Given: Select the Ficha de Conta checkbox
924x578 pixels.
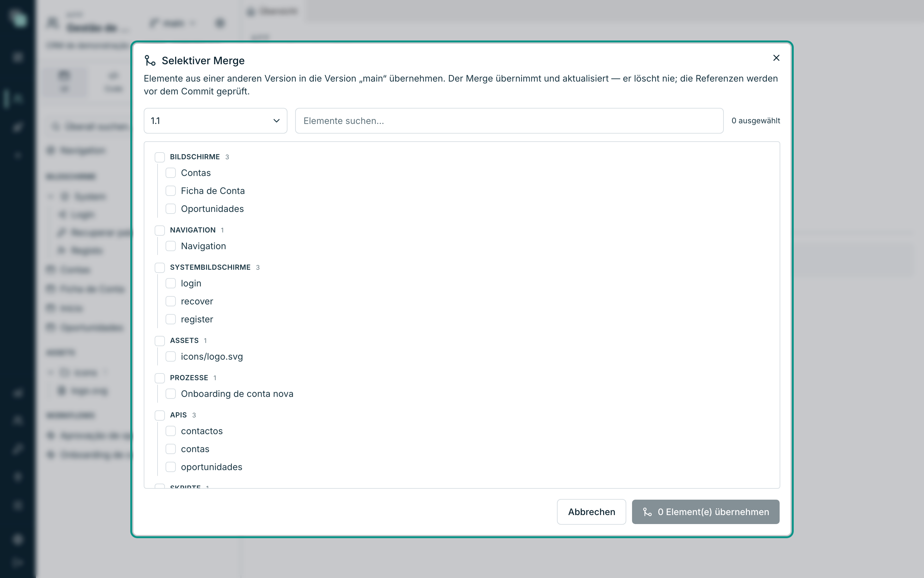Looking at the screenshot, I should [171, 191].
